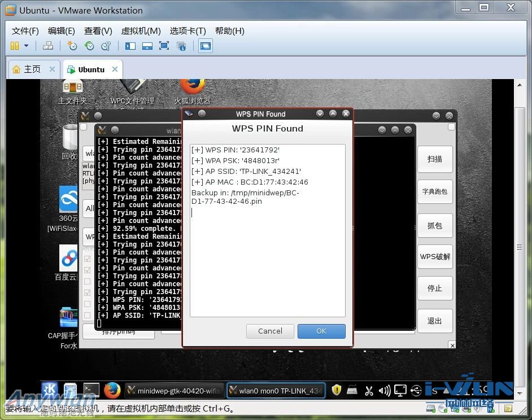
Task: Expand the power options dropdown arrow
Action: coord(26,46)
